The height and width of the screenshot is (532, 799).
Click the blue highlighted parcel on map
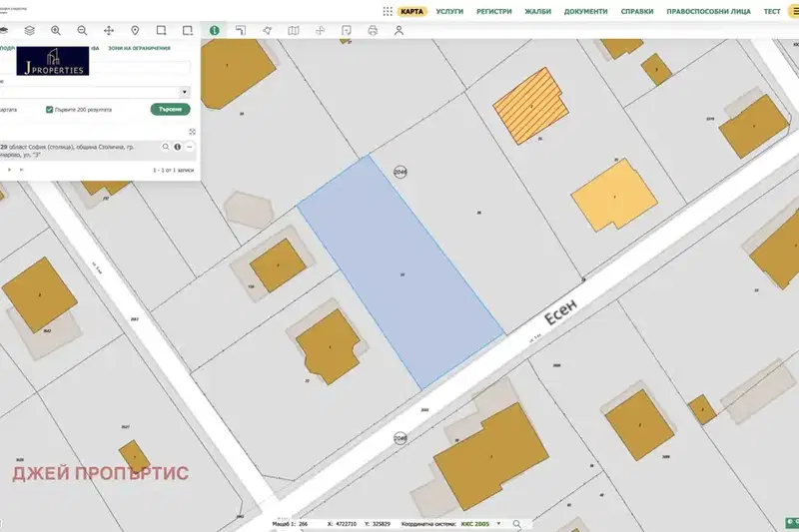(x=400, y=272)
